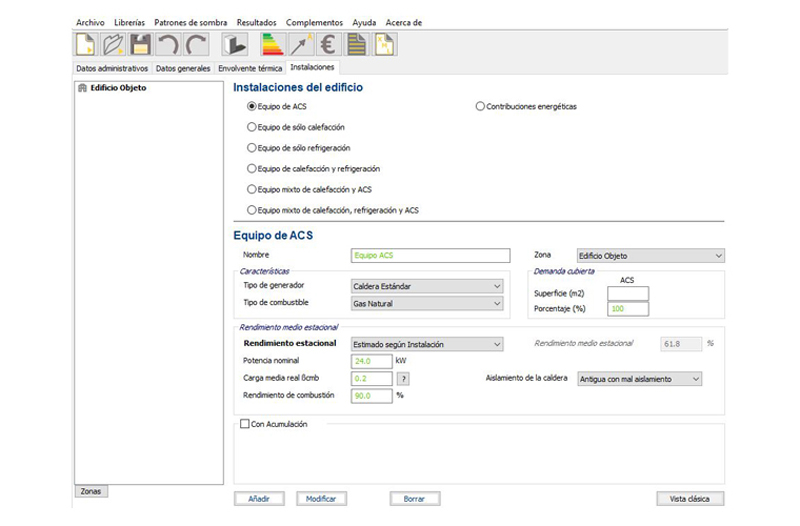The height and width of the screenshot is (526, 800).
Task: Click the Zonas button below the tree
Action: tap(91, 491)
